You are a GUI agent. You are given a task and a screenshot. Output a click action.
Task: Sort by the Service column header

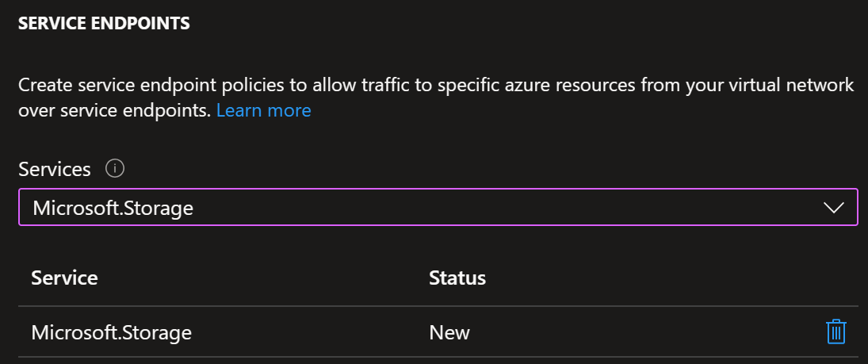pyautogui.click(x=64, y=278)
